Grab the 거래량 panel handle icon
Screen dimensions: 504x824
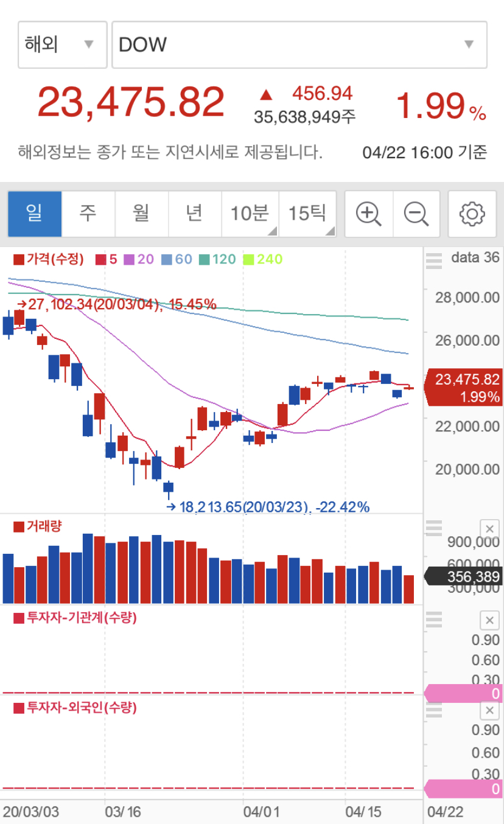click(x=434, y=528)
